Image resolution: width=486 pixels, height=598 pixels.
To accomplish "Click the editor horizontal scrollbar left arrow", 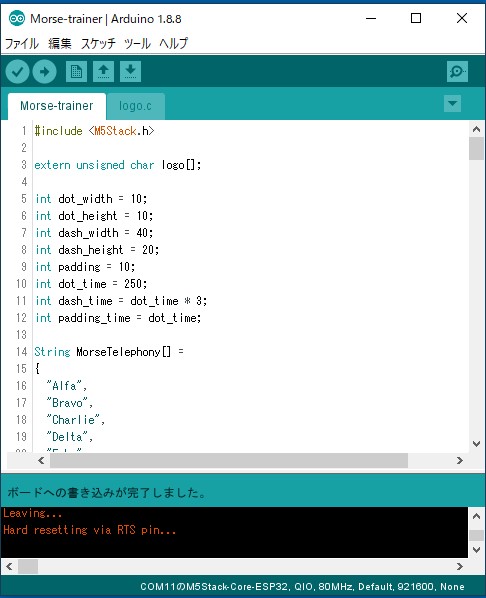I will click(41, 461).
